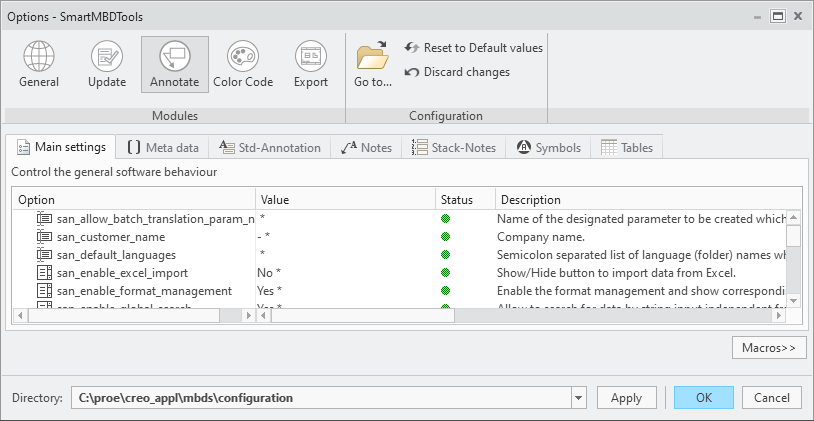Expand the Macros>> panel
This screenshot has width=814, height=421.
[x=769, y=348]
